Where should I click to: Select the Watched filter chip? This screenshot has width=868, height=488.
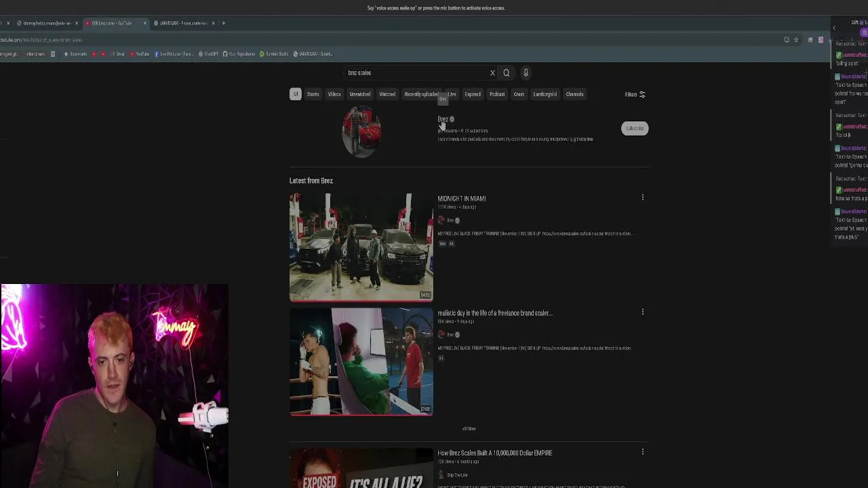coord(387,94)
